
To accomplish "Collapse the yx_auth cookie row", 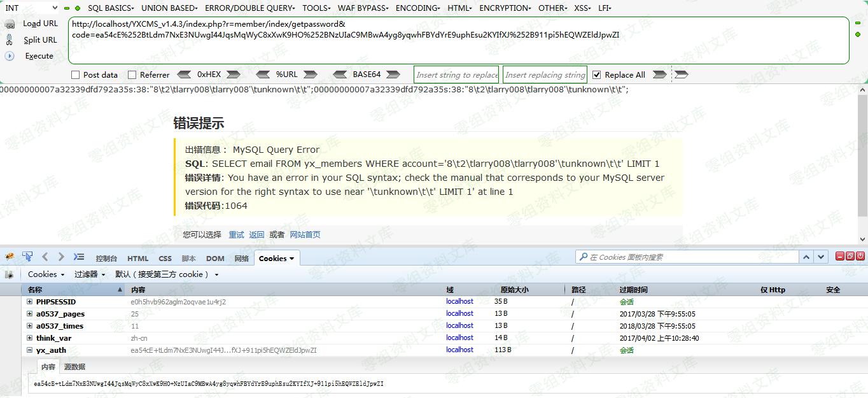I will pyautogui.click(x=29, y=350).
